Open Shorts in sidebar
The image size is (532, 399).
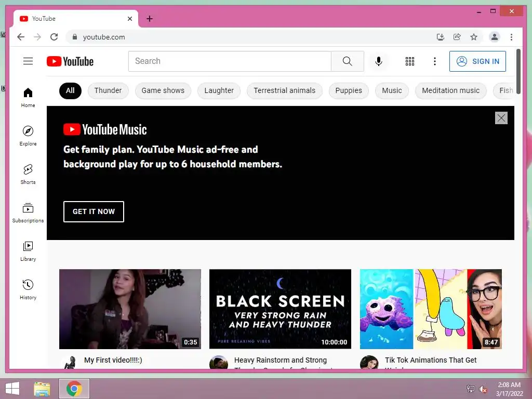point(28,174)
